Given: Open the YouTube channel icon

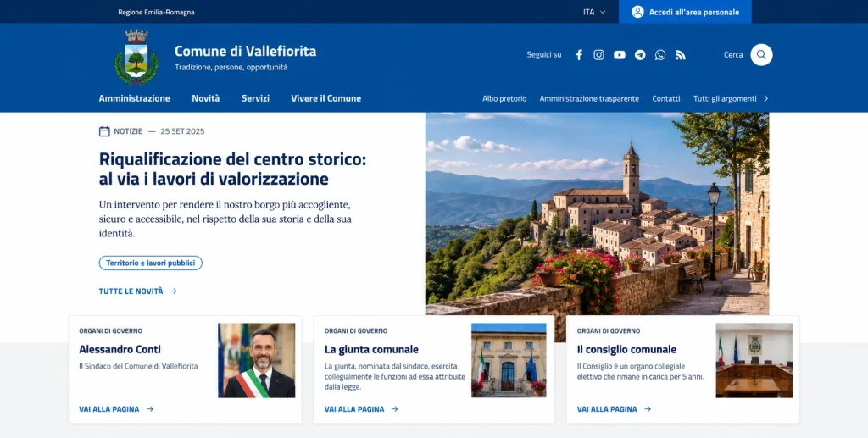Looking at the screenshot, I should pyautogui.click(x=620, y=55).
